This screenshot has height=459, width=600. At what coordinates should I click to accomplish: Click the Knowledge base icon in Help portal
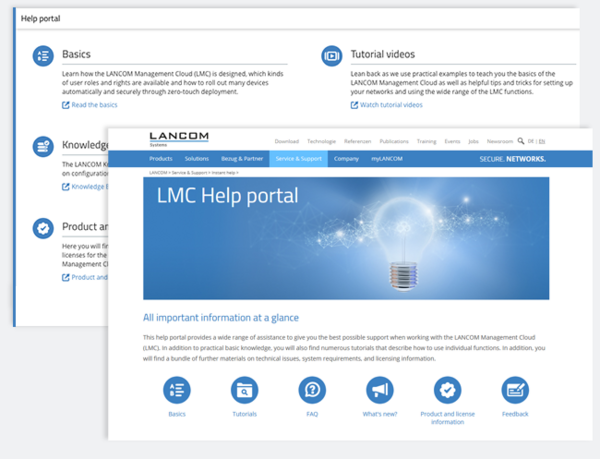coord(43,146)
